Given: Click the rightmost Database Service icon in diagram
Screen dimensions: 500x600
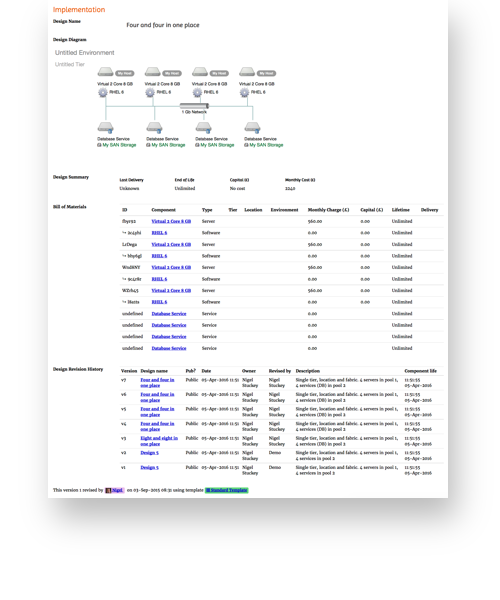Looking at the screenshot, I should click(252, 127).
